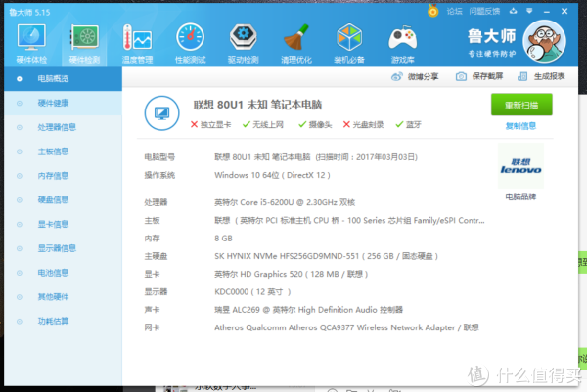Select 硬件健康 in sidebar
Viewport: 587px width, 392px height.
point(63,103)
